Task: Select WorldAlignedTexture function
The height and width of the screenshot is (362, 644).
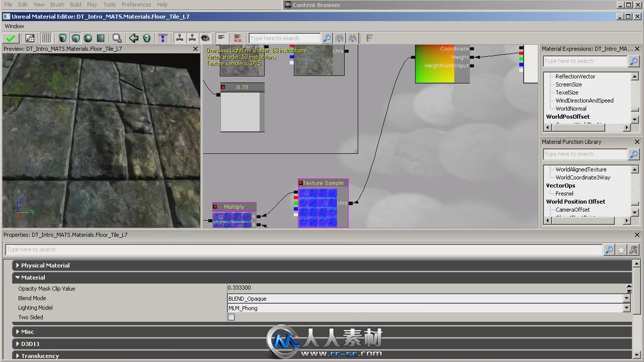Action: click(x=581, y=169)
